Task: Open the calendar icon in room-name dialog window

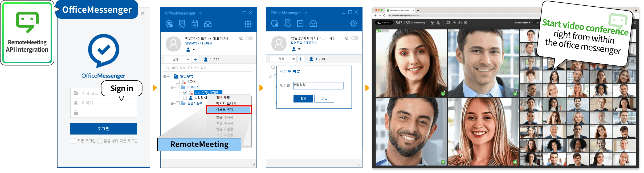Action: click(300, 24)
